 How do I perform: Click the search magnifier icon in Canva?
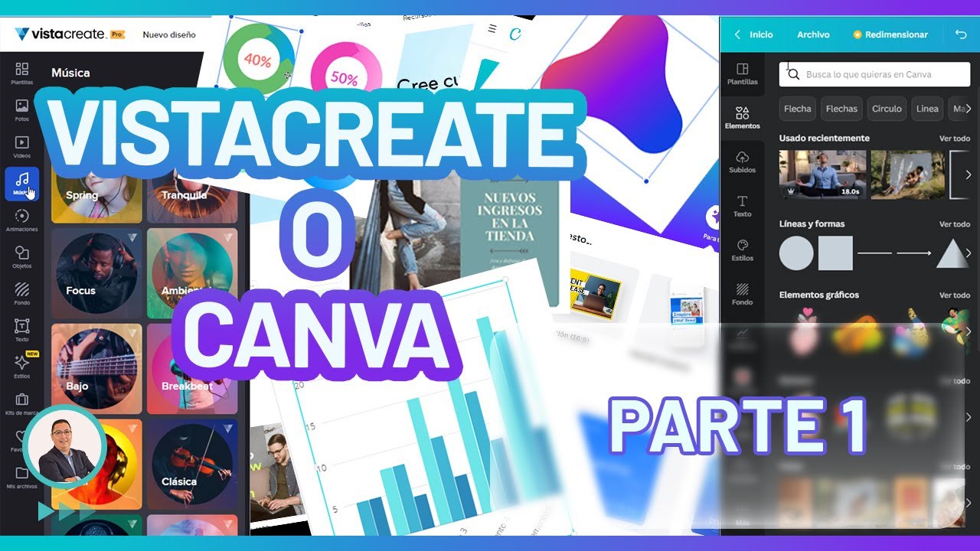coord(793,74)
